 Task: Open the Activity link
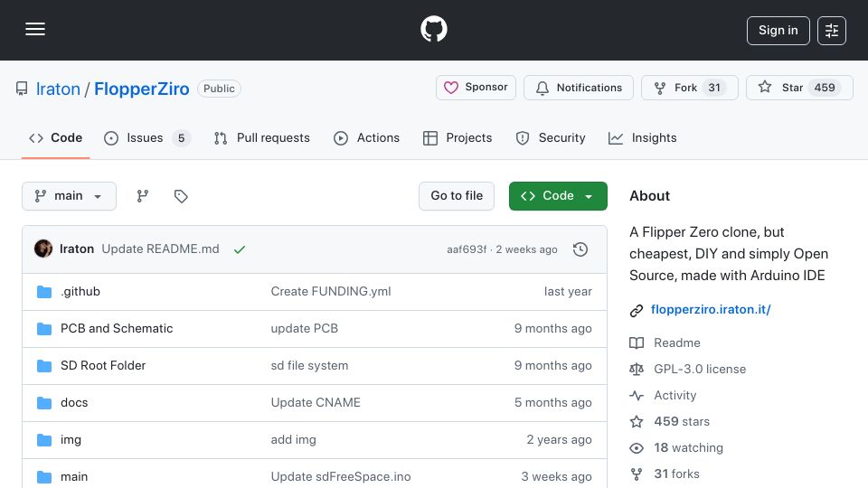coord(675,395)
